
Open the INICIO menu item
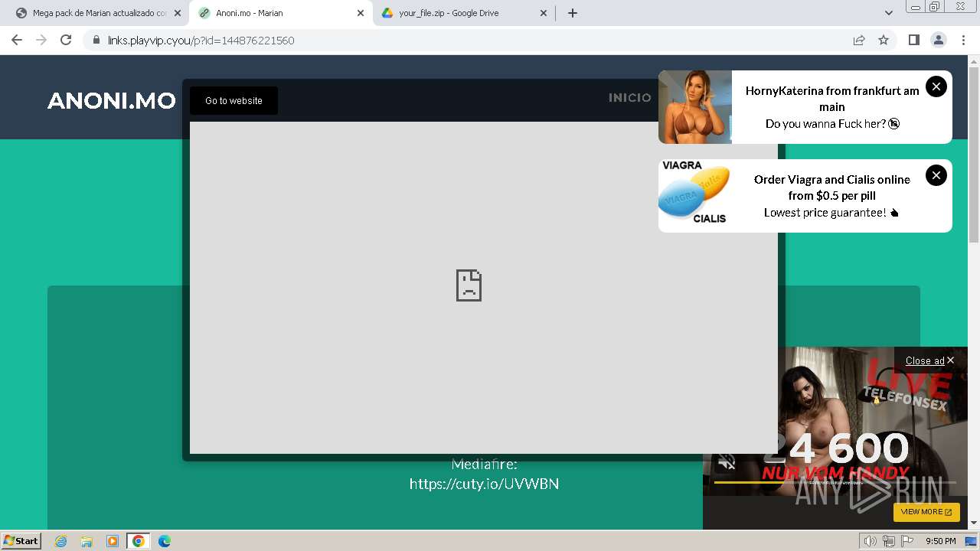[630, 97]
